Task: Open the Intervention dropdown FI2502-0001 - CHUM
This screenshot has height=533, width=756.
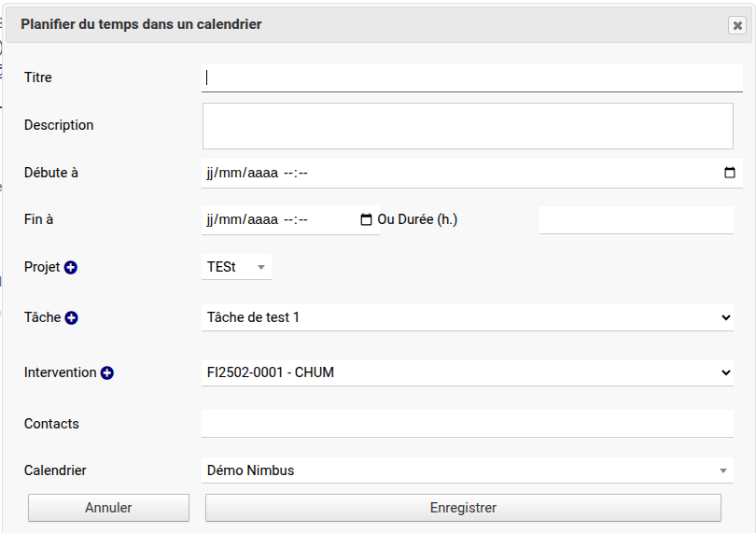Action: [467, 372]
